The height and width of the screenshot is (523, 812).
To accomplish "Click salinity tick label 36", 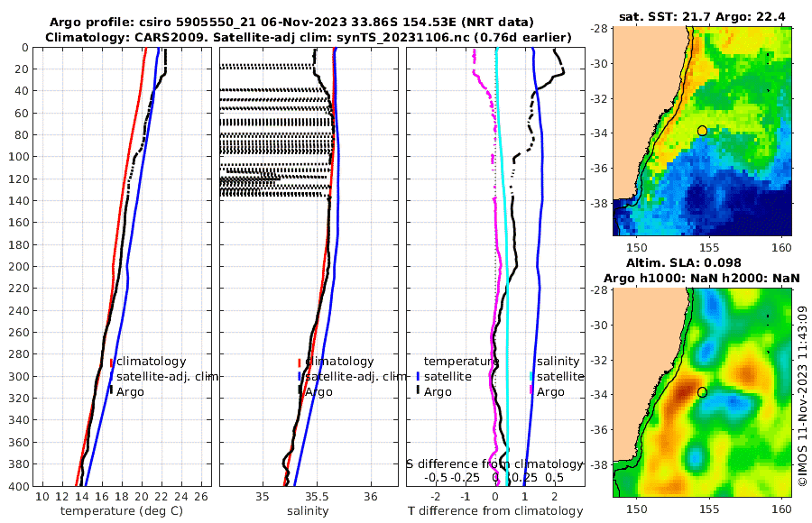I will click(x=371, y=497).
